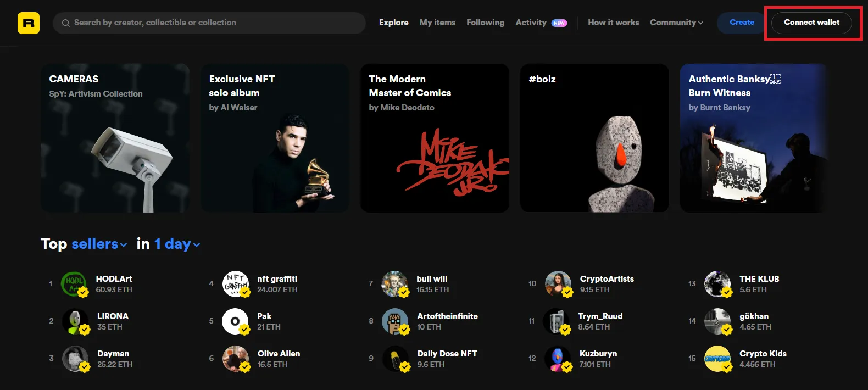Go to the Explore tab
This screenshot has height=390, width=868.
[x=393, y=23]
